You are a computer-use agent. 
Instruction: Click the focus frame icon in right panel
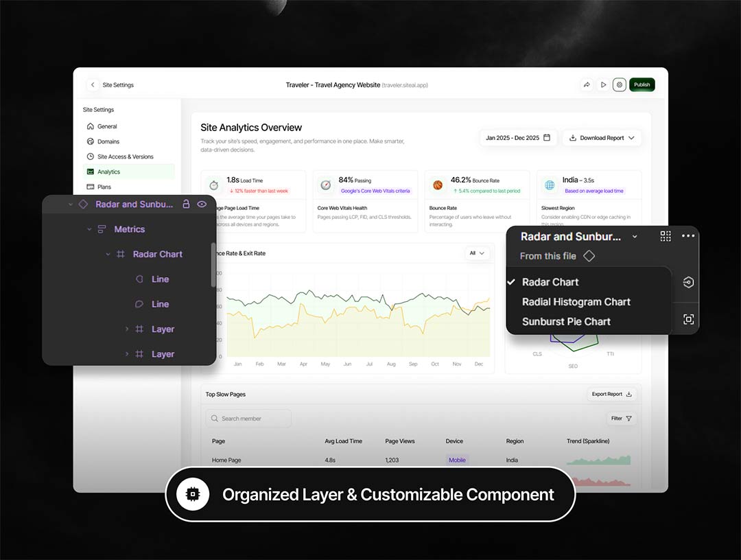pyautogui.click(x=688, y=319)
